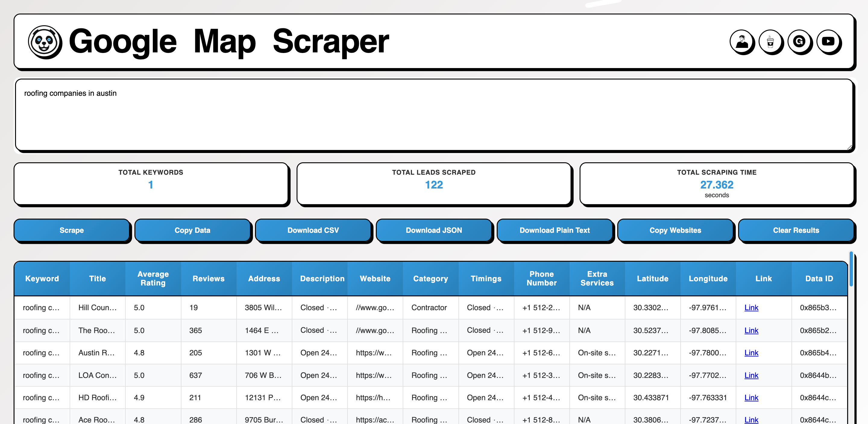868x424 pixels.
Task: Click the Clear Results button
Action: (796, 230)
